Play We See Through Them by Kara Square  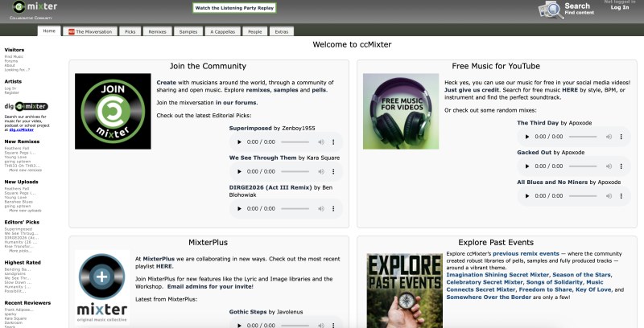[239, 171]
